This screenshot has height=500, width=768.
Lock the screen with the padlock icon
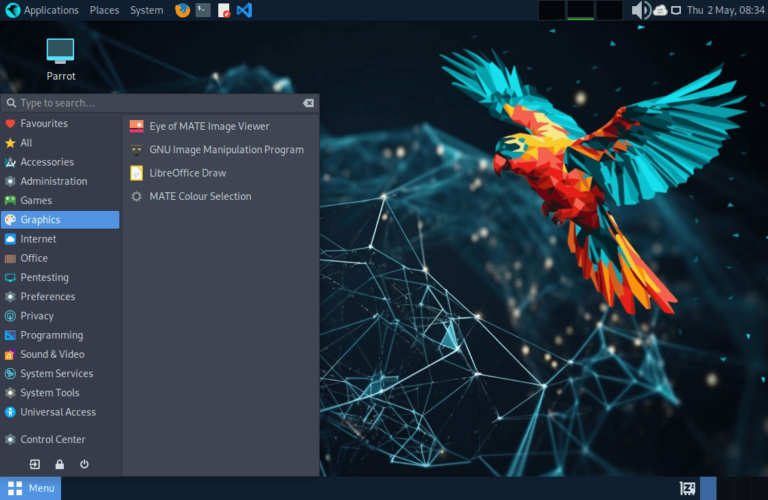coord(59,464)
